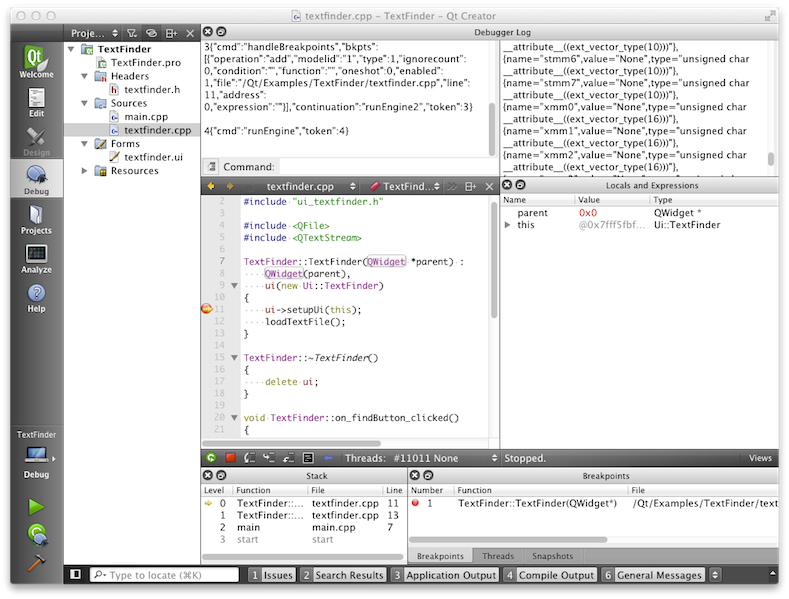Float the Breakpoints pane
Screen dimensions: 789x599
[x=428, y=475]
